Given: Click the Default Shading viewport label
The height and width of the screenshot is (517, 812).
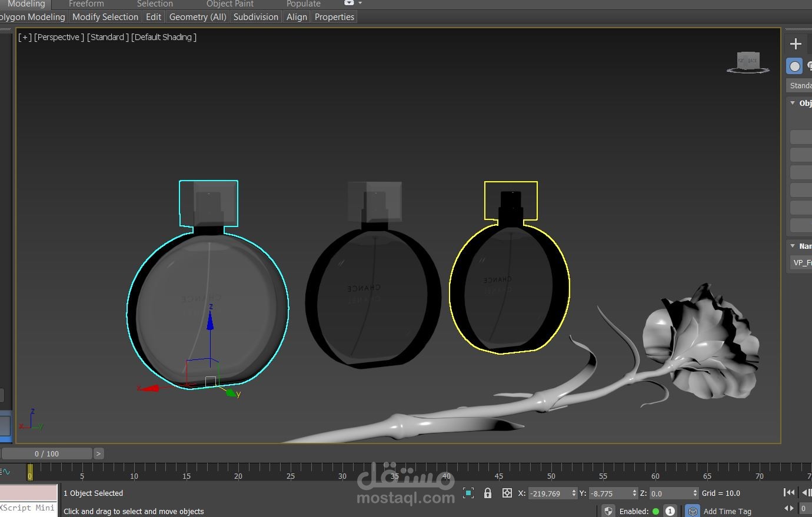Looking at the screenshot, I should coord(164,37).
